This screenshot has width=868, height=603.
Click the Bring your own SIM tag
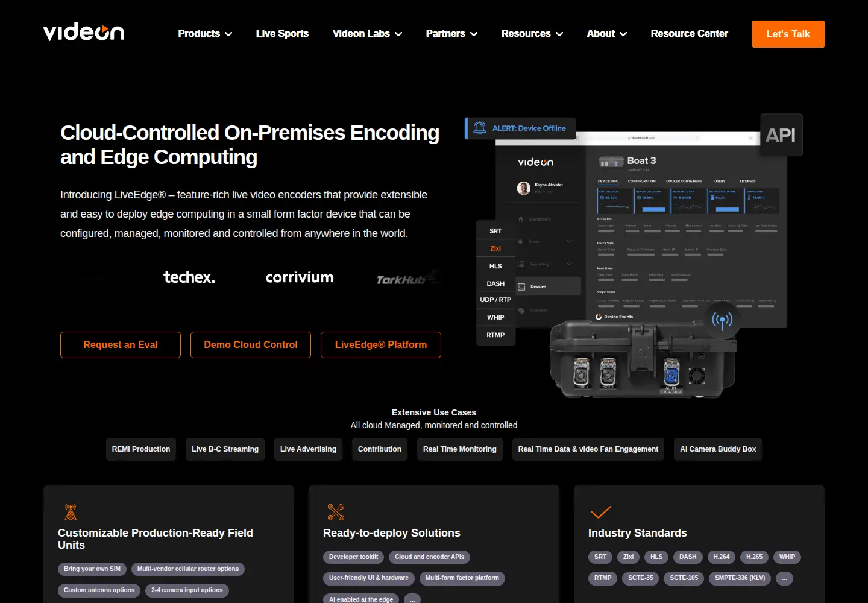pos(92,569)
